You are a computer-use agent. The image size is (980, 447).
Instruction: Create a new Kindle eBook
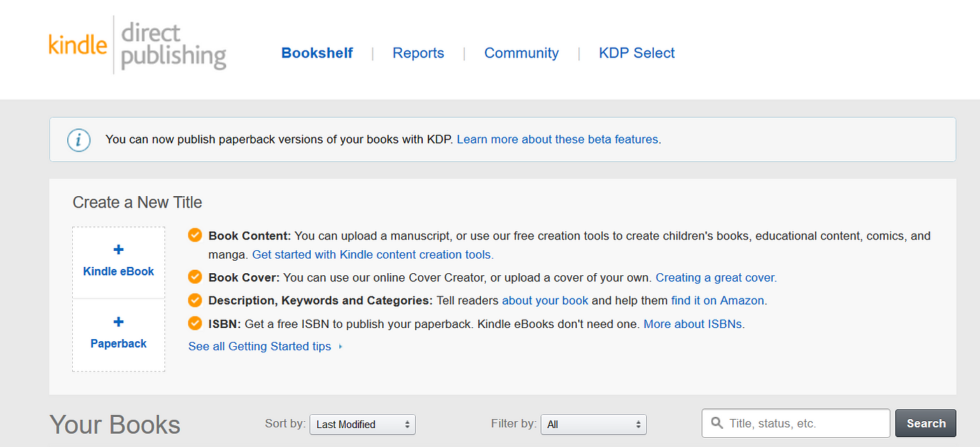[118, 263]
